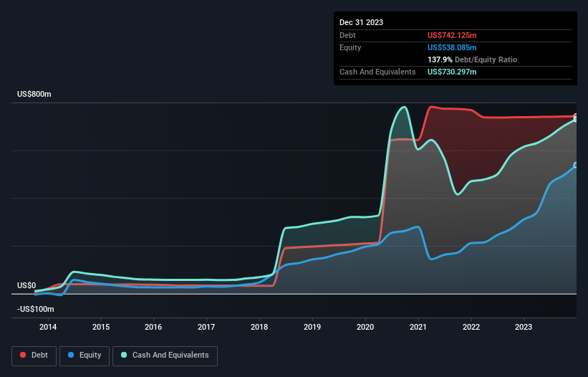The height and width of the screenshot is (377, 588).
Task: Click the teal Cash And Equivalents legend dot
Action: 124,355
